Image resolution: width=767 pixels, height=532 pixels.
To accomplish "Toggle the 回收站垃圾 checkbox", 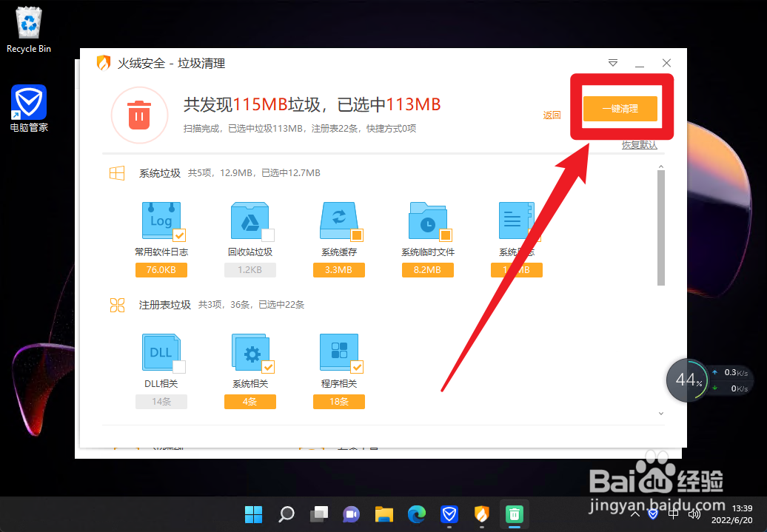I will pyautogui.click(x=268, y=235).
